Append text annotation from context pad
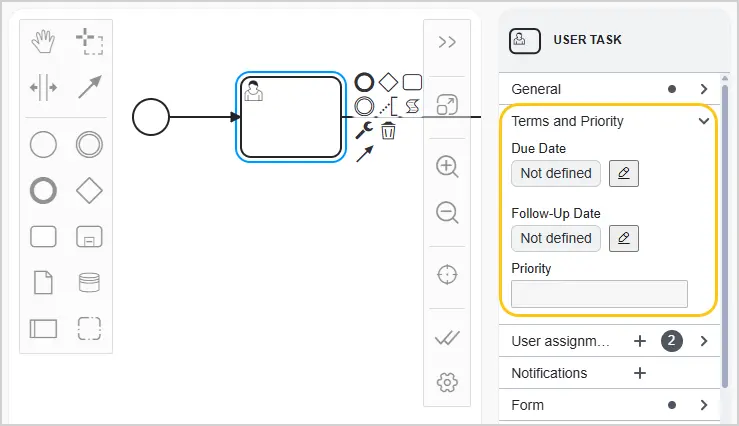Image resolution: width=739 pixels, height=426 pixels. pyautogui.click(x=389, y=106)
